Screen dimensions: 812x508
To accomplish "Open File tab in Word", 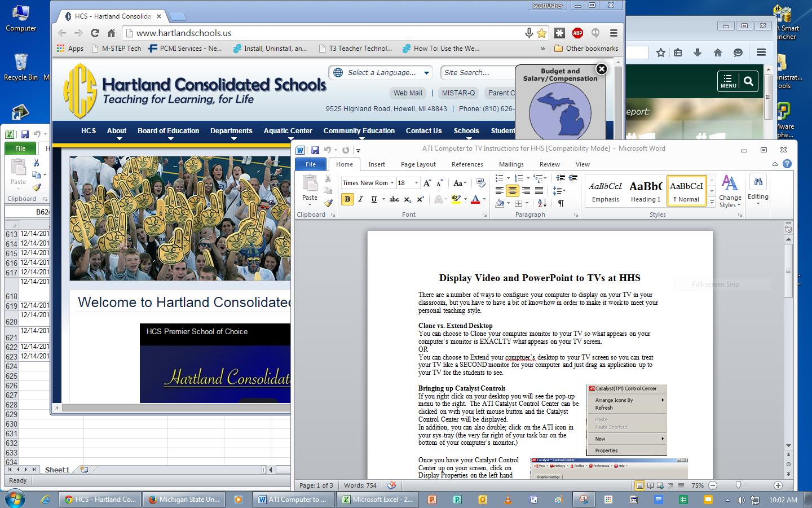I will click(x=311, y=164).
